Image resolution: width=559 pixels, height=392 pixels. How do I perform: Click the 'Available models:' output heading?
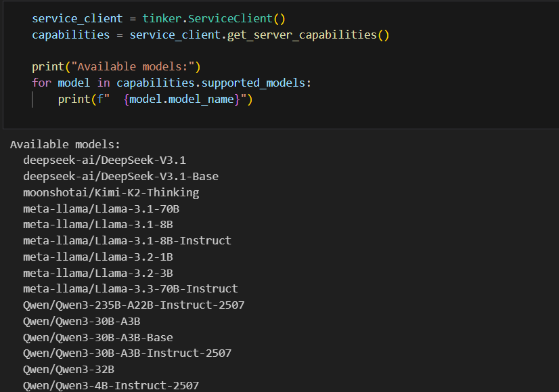(x=65, y=144)
